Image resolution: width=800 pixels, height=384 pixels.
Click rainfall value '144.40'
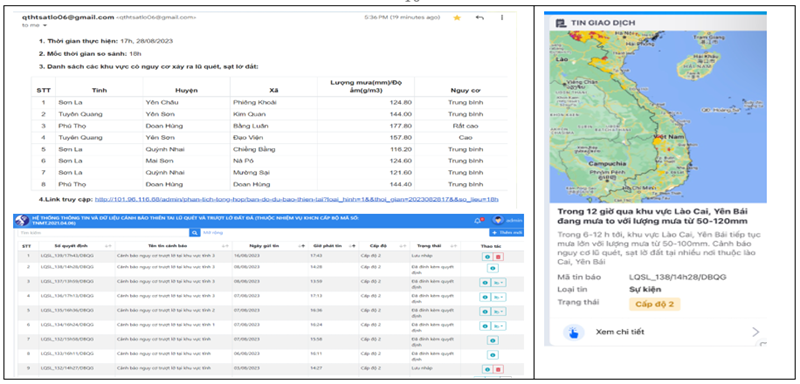click(402, 184)
